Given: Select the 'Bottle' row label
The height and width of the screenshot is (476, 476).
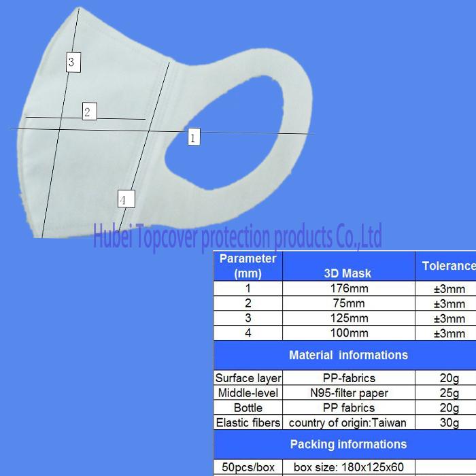Looking at the screenshot, I should (x=248, y=407).
